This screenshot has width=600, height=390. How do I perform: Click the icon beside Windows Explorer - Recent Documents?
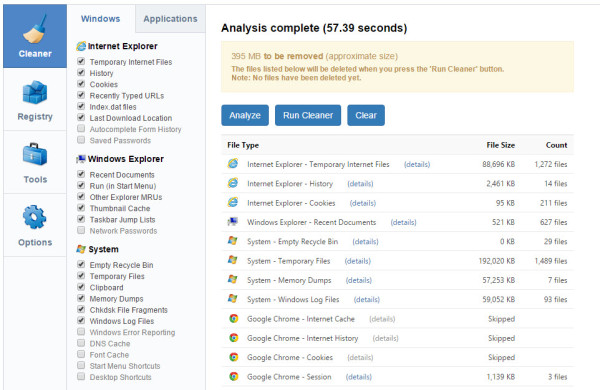233,222
